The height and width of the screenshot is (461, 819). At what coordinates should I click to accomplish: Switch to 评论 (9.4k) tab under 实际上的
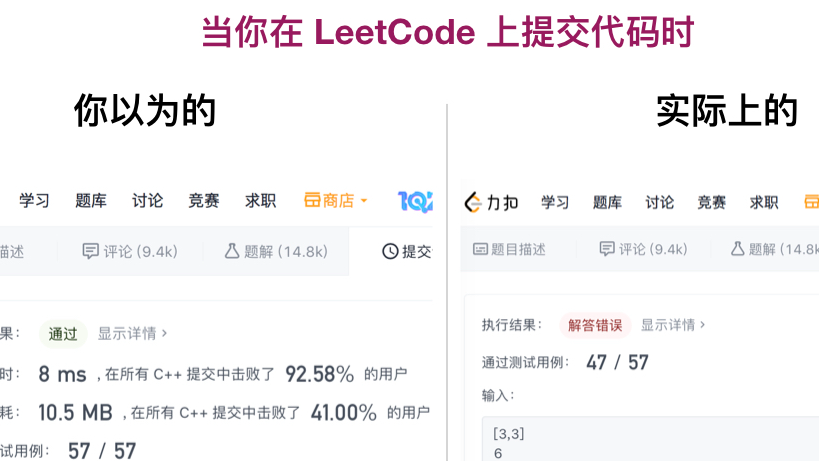(643, 250)
